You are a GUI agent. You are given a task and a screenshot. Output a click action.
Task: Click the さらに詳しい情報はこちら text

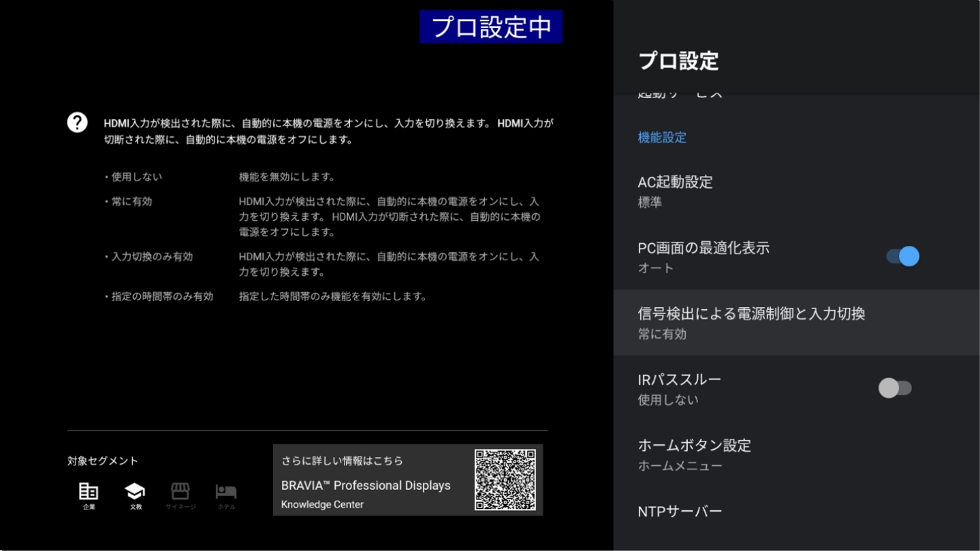[342, 461]
